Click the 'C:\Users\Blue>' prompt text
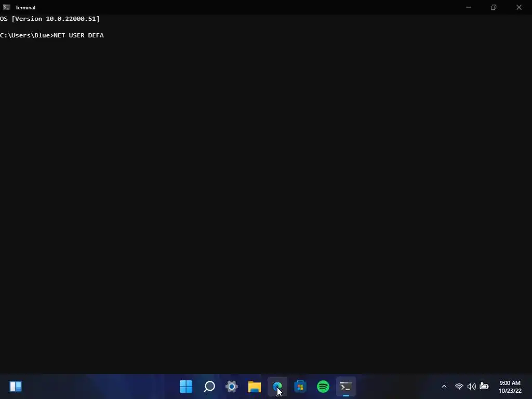Viewport: 532px width, 399px height. (x=27, y=35)
